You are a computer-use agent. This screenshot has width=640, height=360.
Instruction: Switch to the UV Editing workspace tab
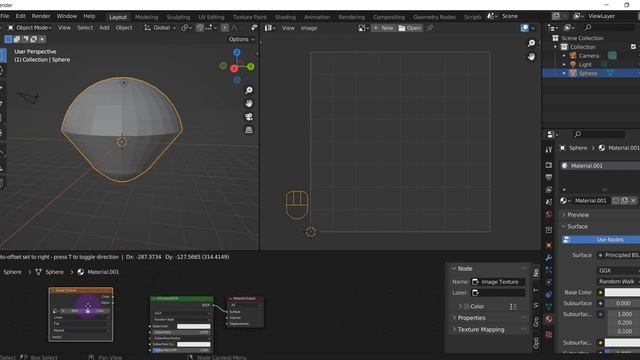211,17
